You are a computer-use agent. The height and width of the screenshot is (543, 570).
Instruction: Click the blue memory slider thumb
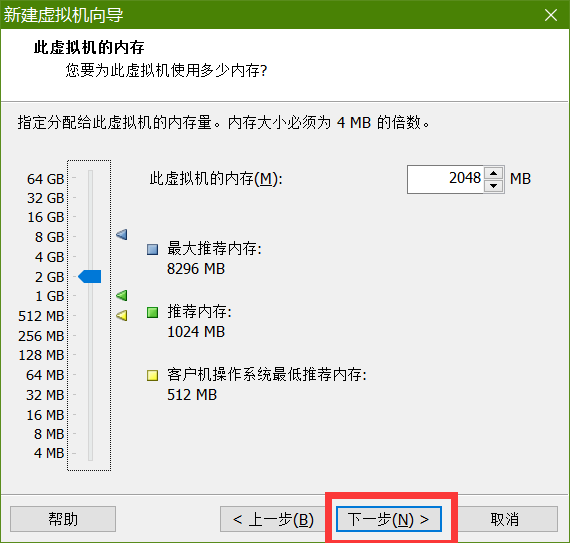pos(90,277)
